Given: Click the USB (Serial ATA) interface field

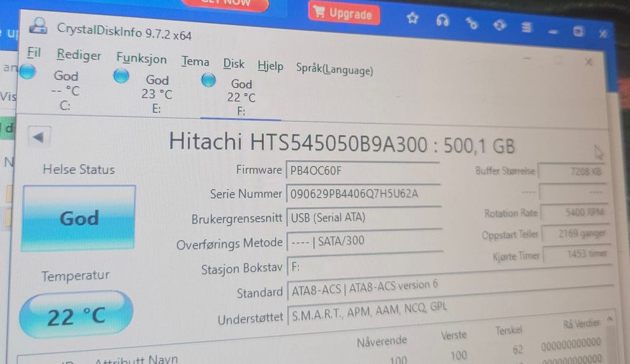Looking at the screenshot, I should (x=364, y=217).
